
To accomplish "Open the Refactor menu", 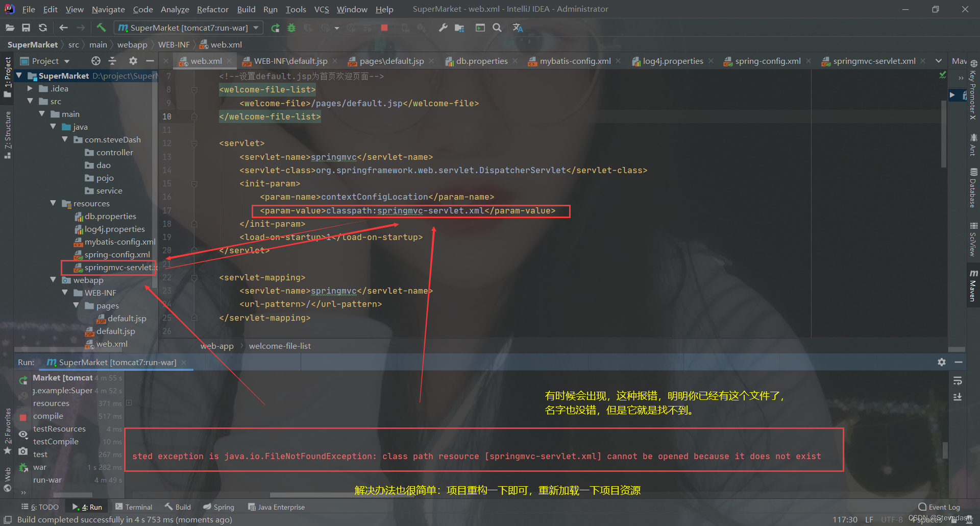I will (x=212, y=9).
